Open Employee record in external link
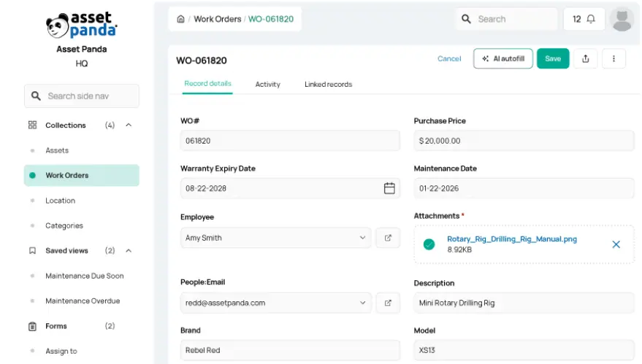Image resolution: width=642 pixels, height=364 pixels. 388,238
